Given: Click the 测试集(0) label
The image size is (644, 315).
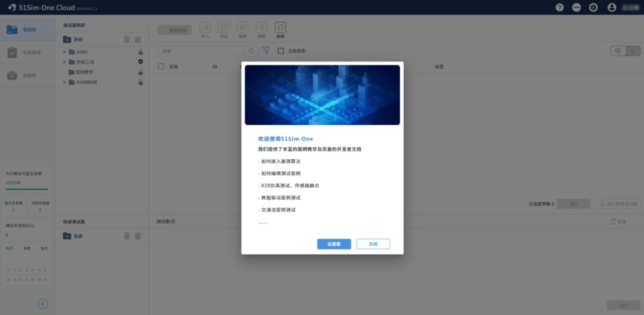Looking at the screenshot, I should click(166, 221).
